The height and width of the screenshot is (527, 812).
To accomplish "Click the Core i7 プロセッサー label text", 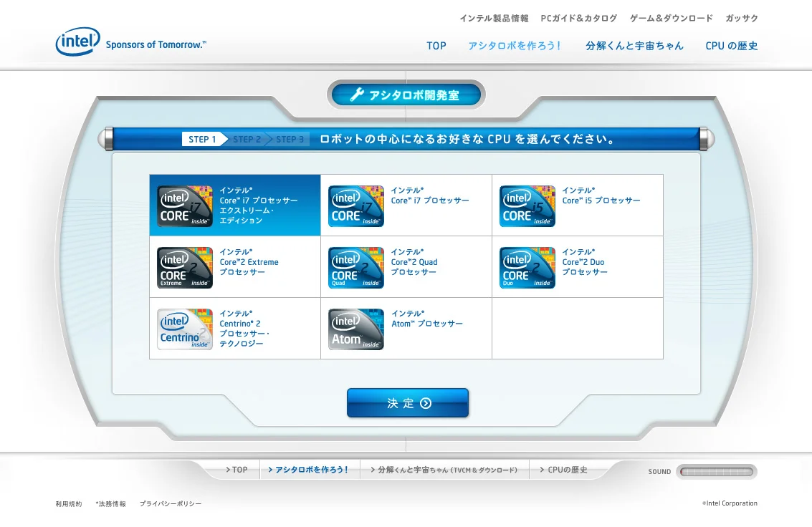I will [x=430, y=195].
